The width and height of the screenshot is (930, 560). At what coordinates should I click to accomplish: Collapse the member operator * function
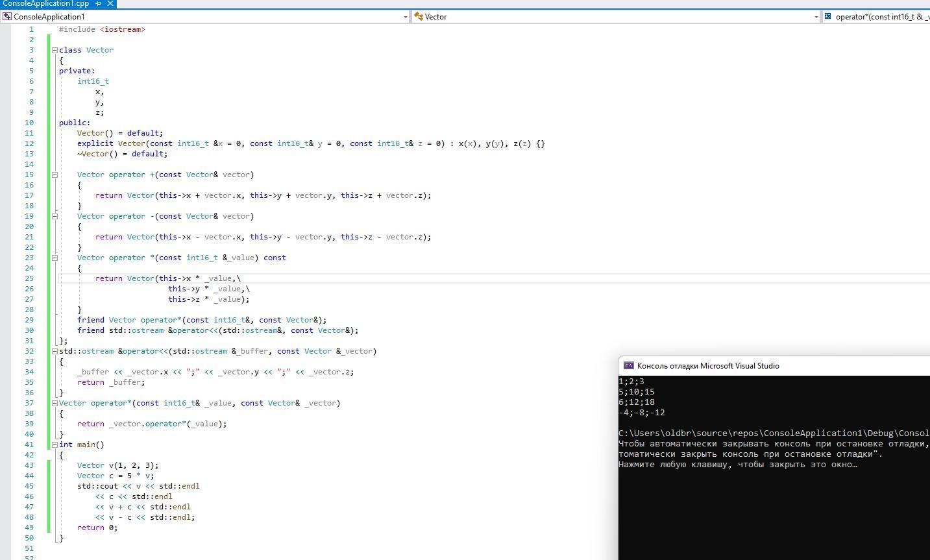point(55,258)
